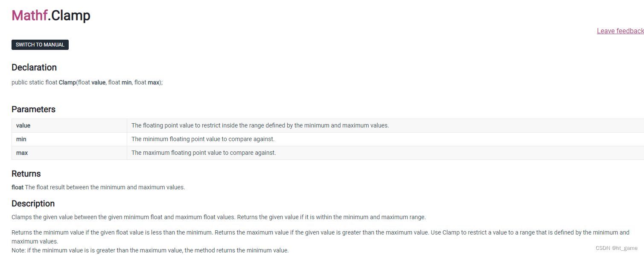Open the Leave feedback link
Viewport: 644px width, 255px height.
[x=620, y=31]
